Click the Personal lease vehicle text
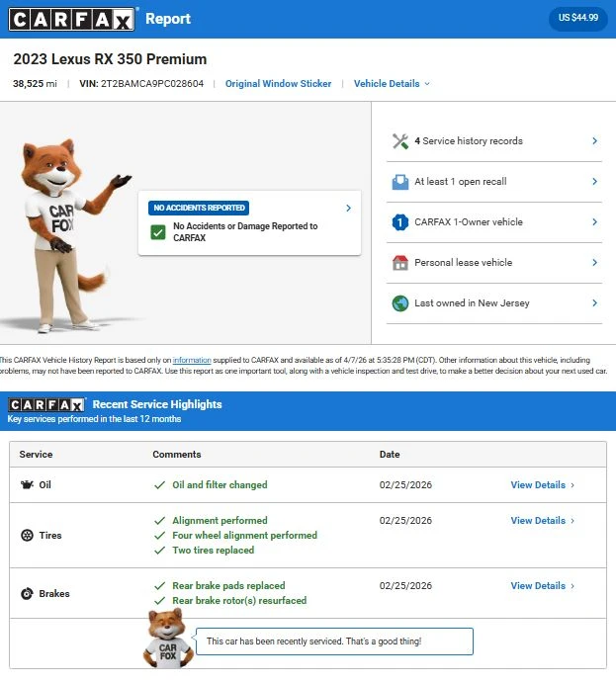616x684 pixels. pyautogui.click(x=464, y=263)
